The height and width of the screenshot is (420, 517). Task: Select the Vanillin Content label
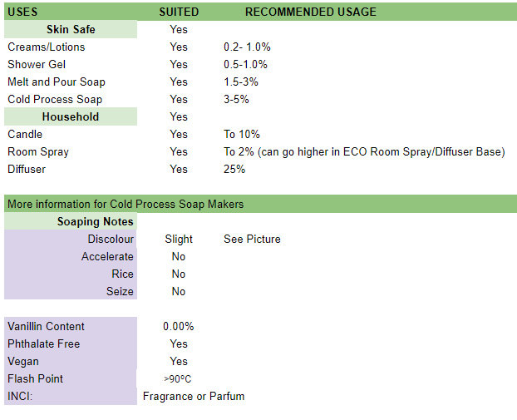[47, 326]
